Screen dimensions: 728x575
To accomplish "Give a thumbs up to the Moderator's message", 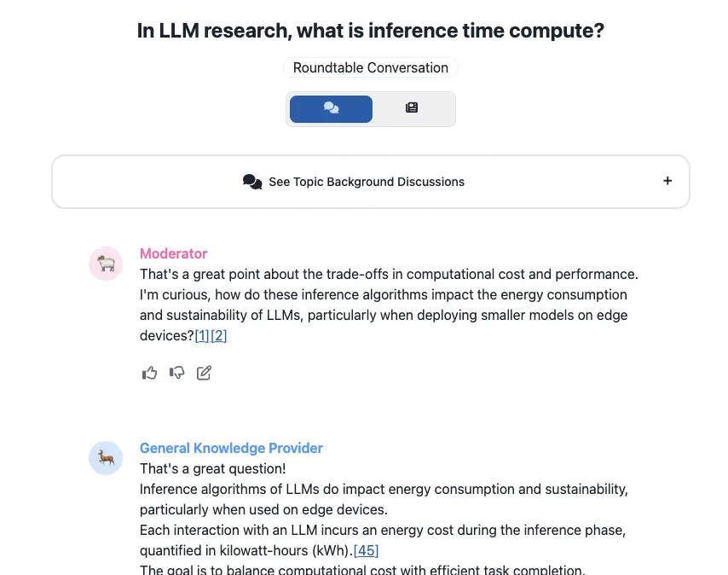I will click(149, 373).
